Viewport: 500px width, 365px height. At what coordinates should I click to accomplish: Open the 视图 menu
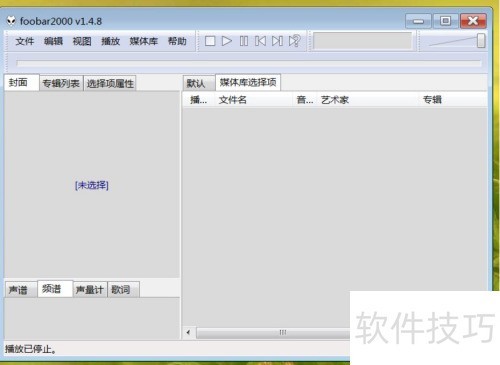(x=82, y=41)
